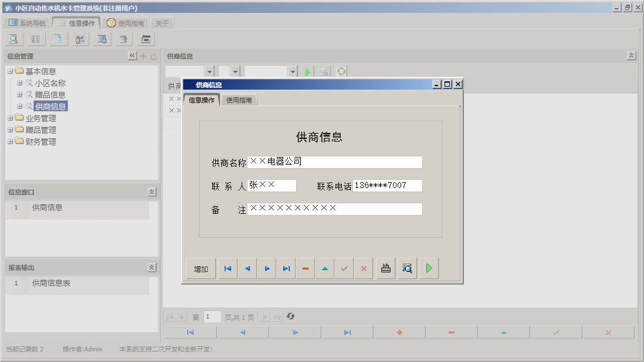Screen dimensions: 644x362
Task: Click the 联系电话 input field
Action: (387, 186)
